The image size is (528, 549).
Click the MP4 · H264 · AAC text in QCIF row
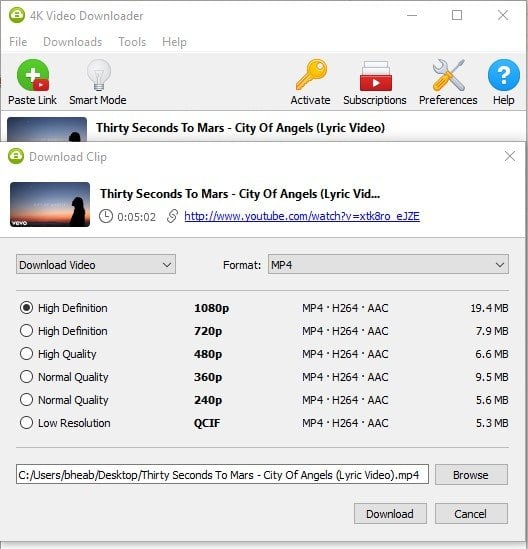pos(345,423)
